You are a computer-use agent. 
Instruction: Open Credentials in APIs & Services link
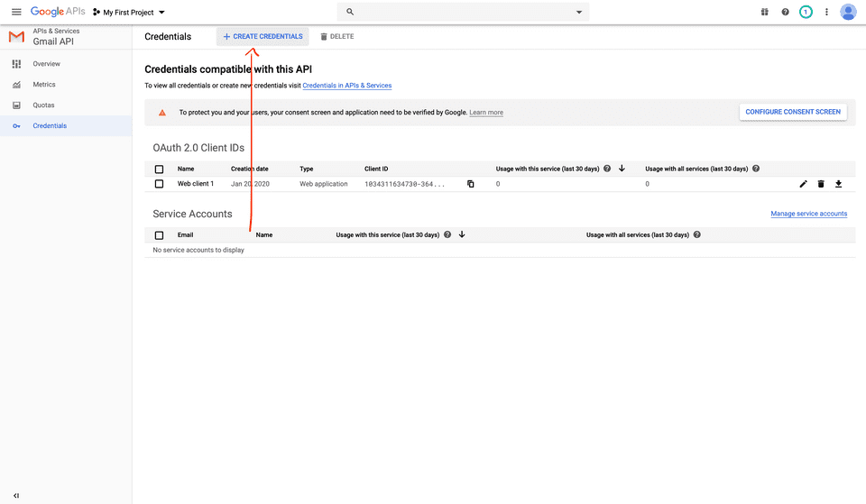click(346, 86)
